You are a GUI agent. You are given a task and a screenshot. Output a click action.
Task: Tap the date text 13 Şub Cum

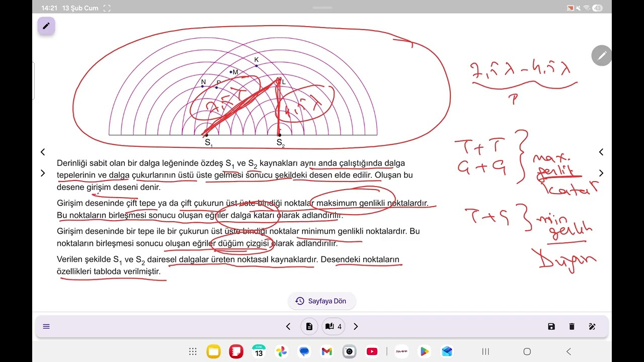tap(80, 8)
